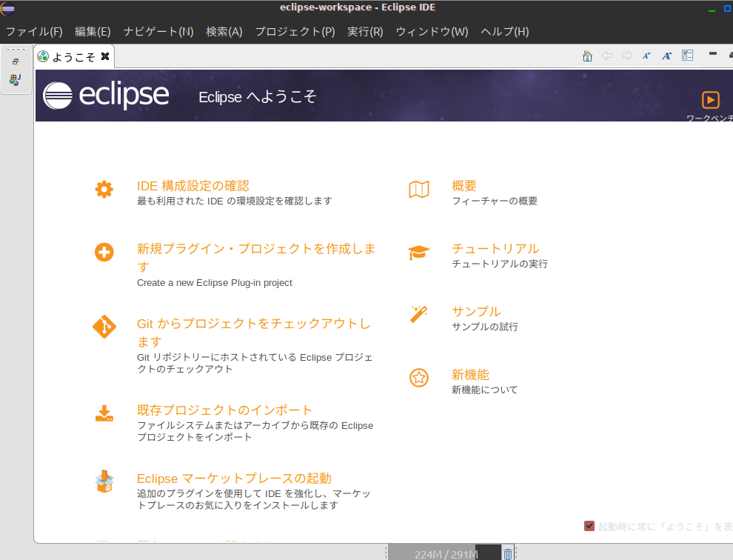Toggle the always show welcome at startup checkbox
The height and width of the screenshot is (560, 733).
point(589,526)
